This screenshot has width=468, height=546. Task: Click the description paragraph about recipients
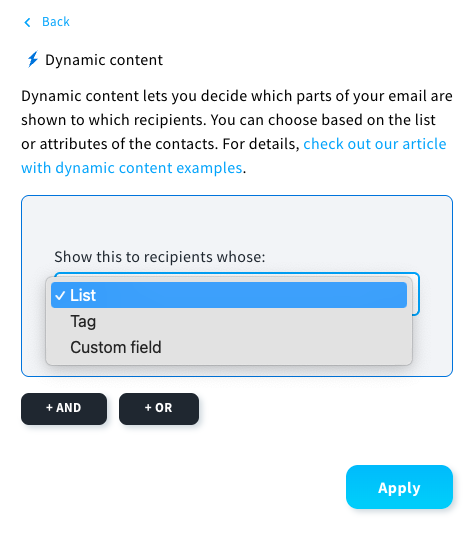[237, 132]
